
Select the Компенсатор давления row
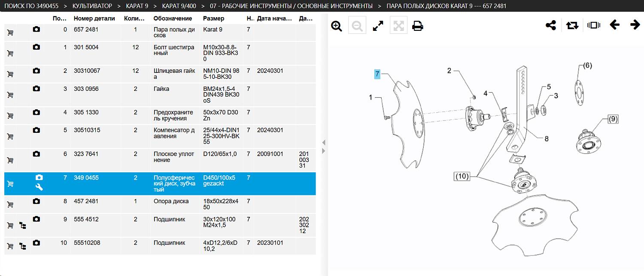160,136
